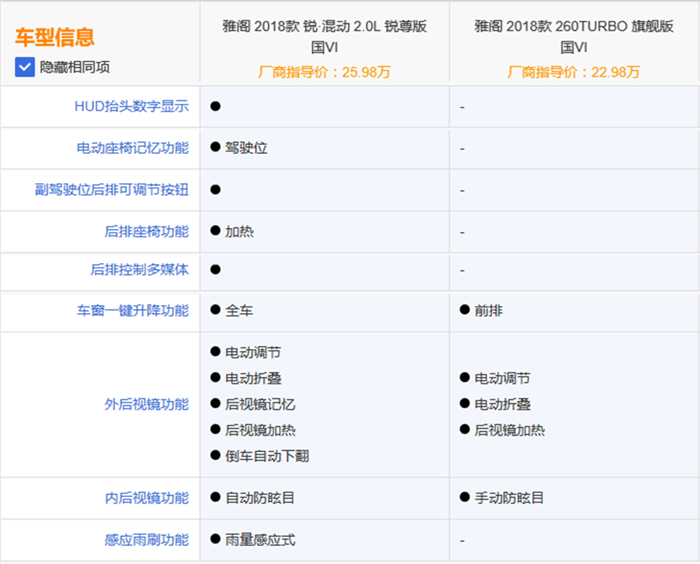Screen dimensions: 700x564
Task: Select the 雅阁 2018款 260TURBO 旗舰版 title
Action: click(x=574, y=36)
